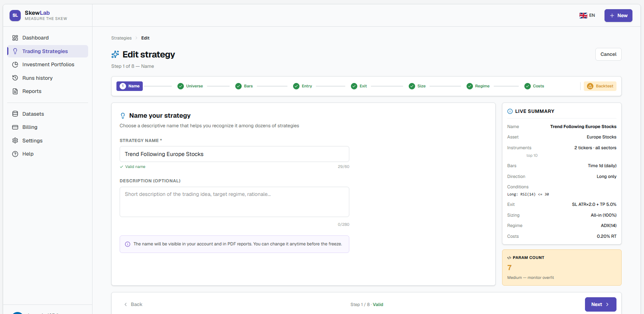Click the Strategies breadcrumb link
This screenshot has height=314, width=644.
tap(121, 38)
